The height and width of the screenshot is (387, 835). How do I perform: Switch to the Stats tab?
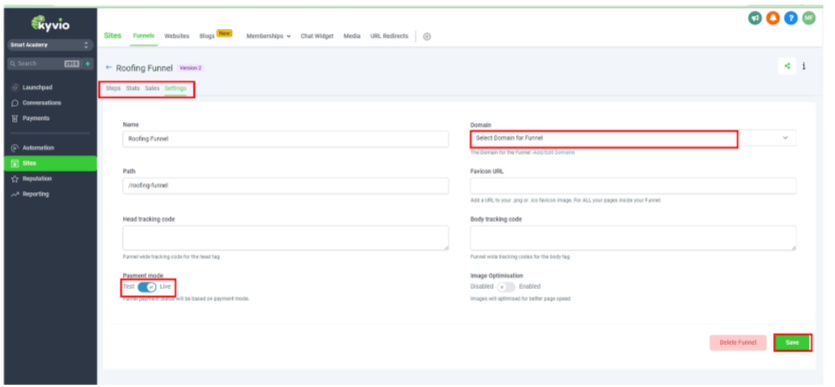[133, 88]
